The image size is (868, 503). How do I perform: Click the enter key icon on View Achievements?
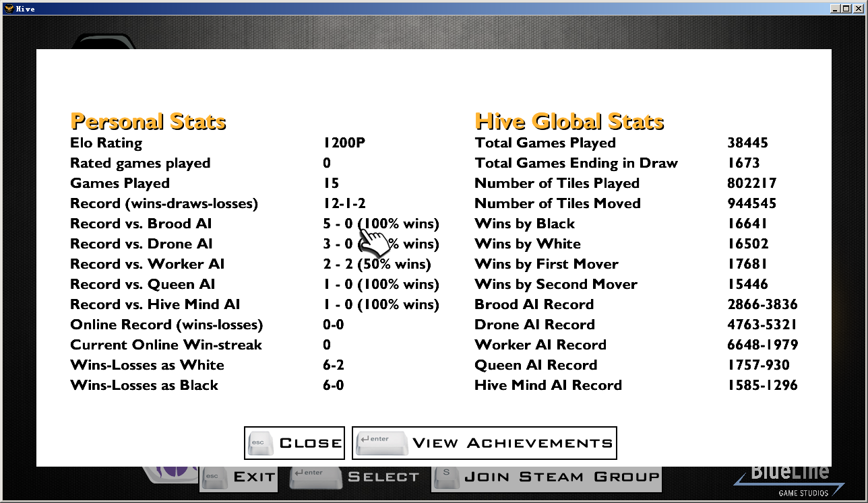click(x=381, y=443)
